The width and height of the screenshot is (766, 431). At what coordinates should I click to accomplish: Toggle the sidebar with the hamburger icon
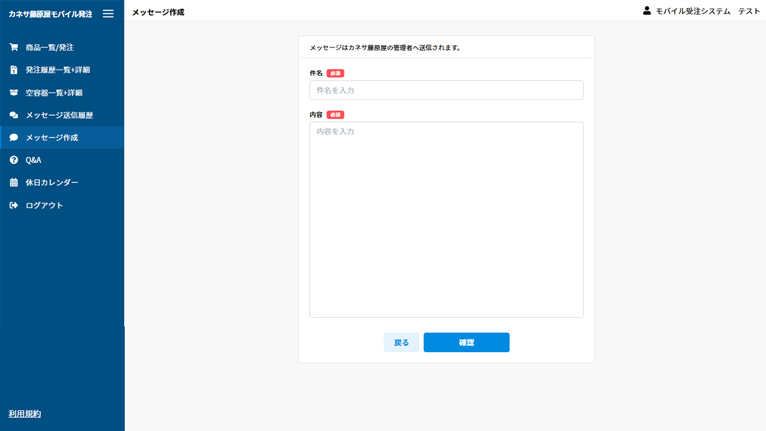click(108, 14)
